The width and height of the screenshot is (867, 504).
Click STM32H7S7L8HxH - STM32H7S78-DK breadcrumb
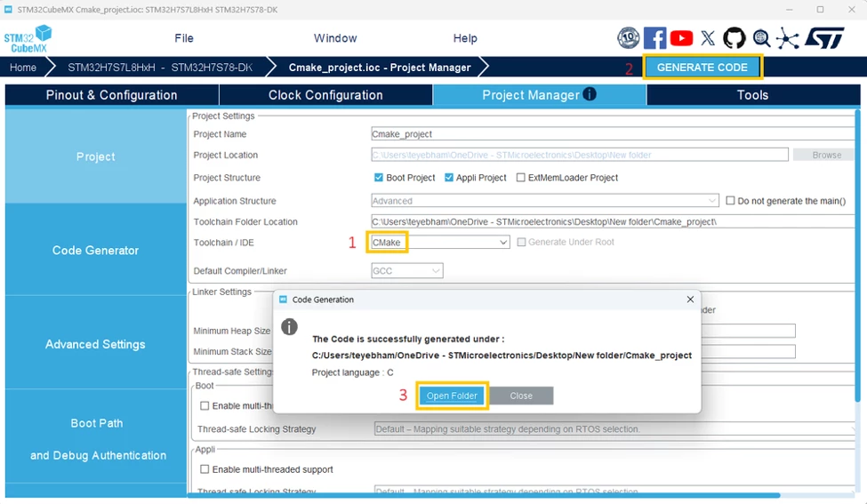tap(160, 68)
